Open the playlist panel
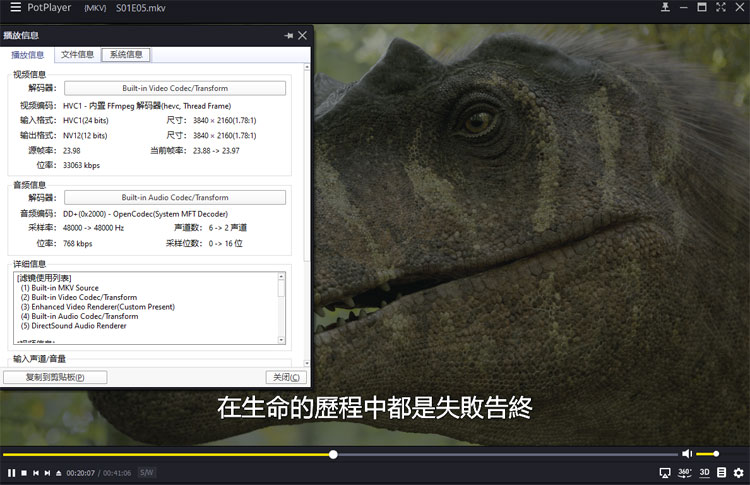 coord(721,472)
